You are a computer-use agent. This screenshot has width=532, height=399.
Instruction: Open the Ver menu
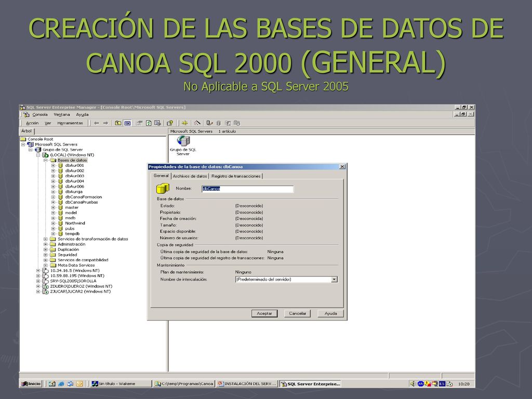click(x=48, y=123)
